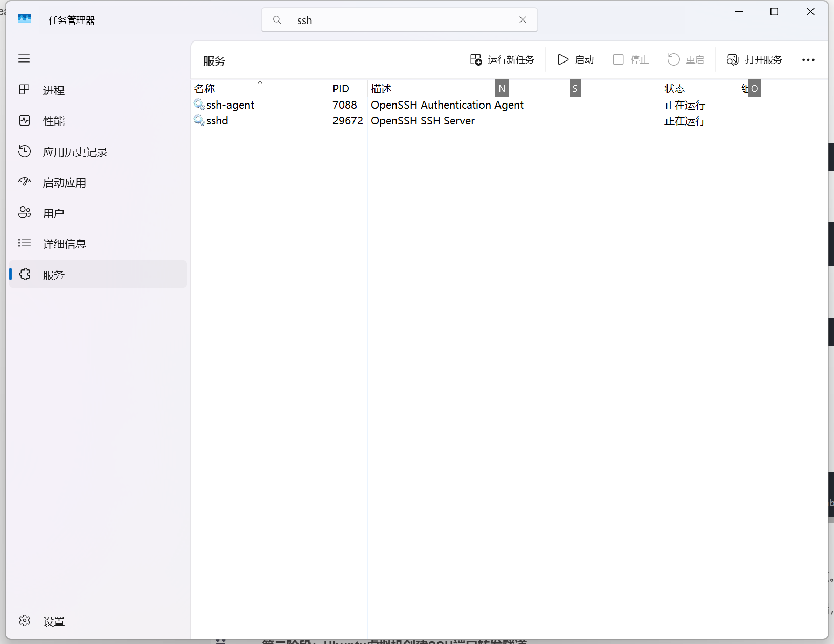Click the search magnifier icon
Viewport: 834px width, 644px height.
[x=277, y=20]
